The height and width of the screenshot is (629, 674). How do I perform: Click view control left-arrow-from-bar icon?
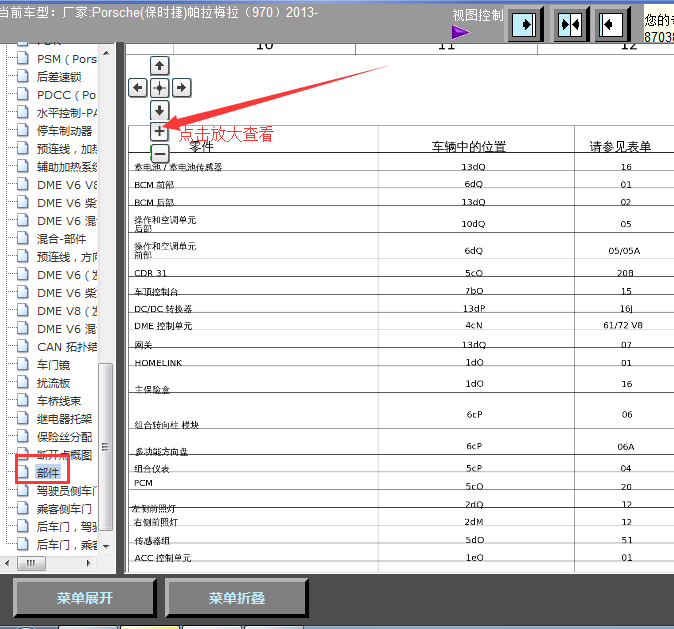[x=611, y=25]
